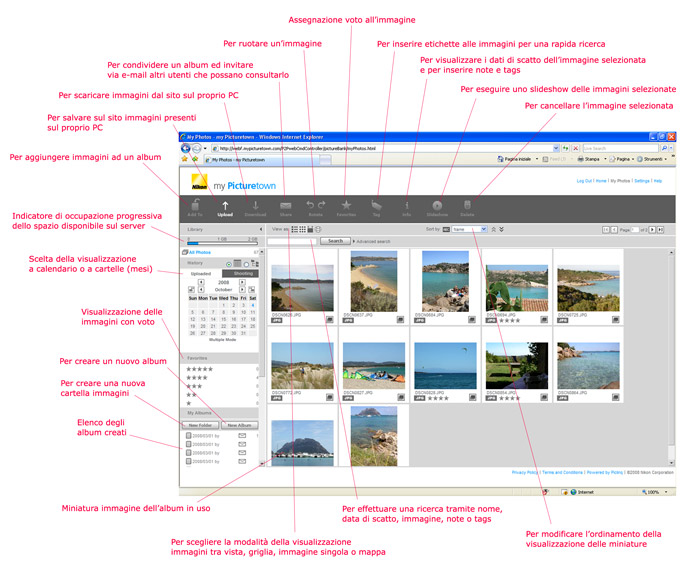This screenshot has width=700, height=575.
Task: Filter by five-star favorites rating
Action: [x=200, y=369]
